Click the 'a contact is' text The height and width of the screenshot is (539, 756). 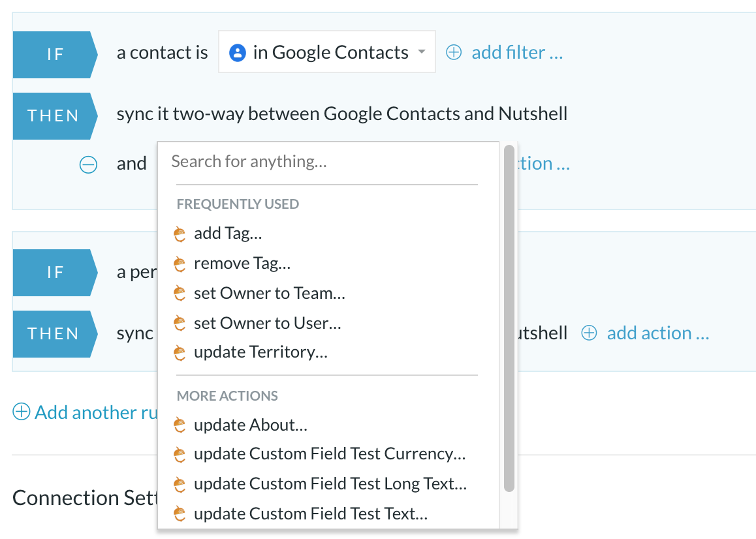tap(162, 53)
